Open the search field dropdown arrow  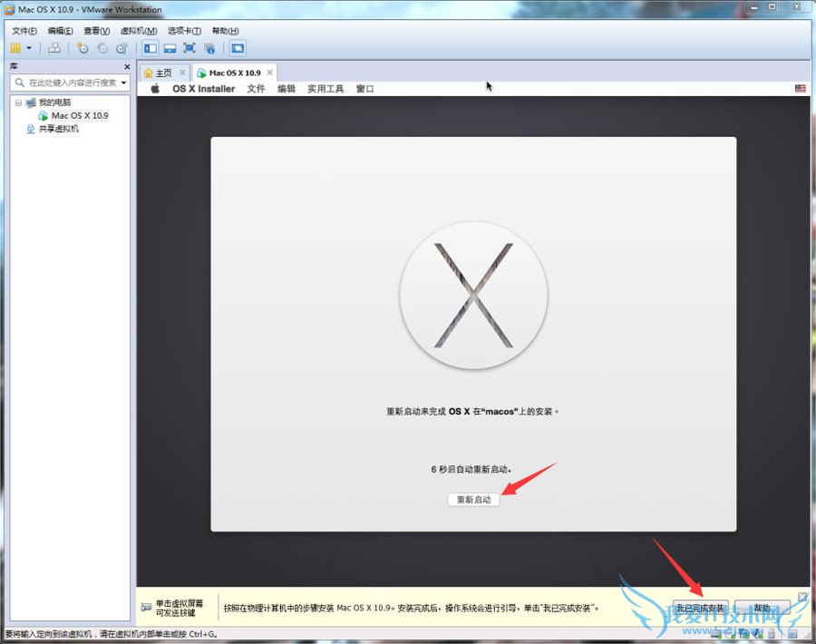[x=124, y=83]
